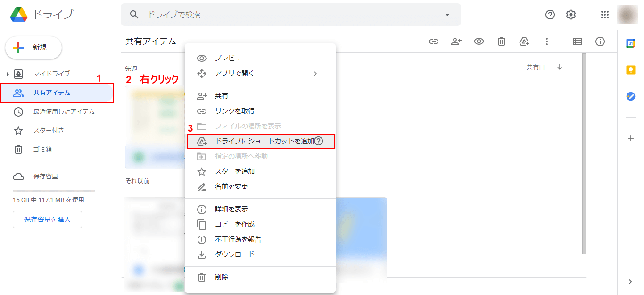Click the add shortcut to Drive toolbar icon
Image resolution: width=644 pixels, height=295 pixels.
coord(524,42)
